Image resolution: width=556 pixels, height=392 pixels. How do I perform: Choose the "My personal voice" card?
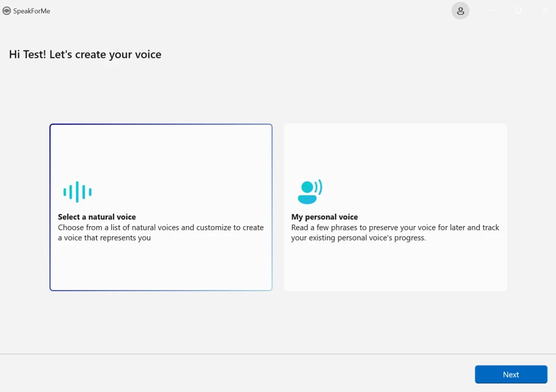[x=395, y=207]
